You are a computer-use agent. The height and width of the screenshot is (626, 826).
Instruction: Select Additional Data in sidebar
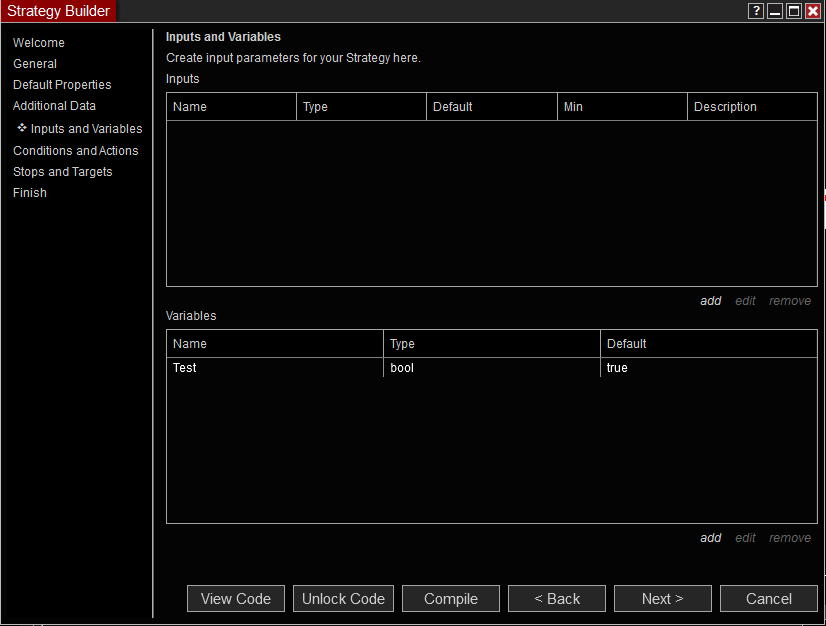(x=54, y=106)
